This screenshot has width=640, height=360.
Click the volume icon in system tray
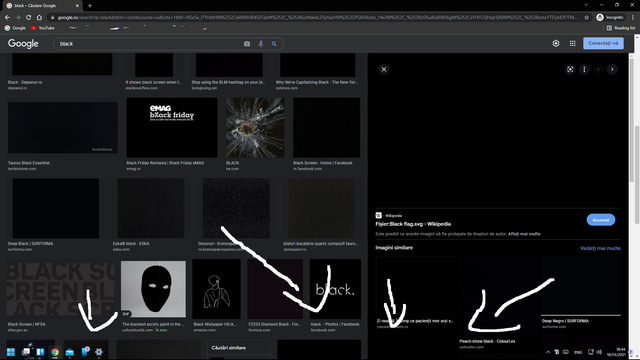599,352
